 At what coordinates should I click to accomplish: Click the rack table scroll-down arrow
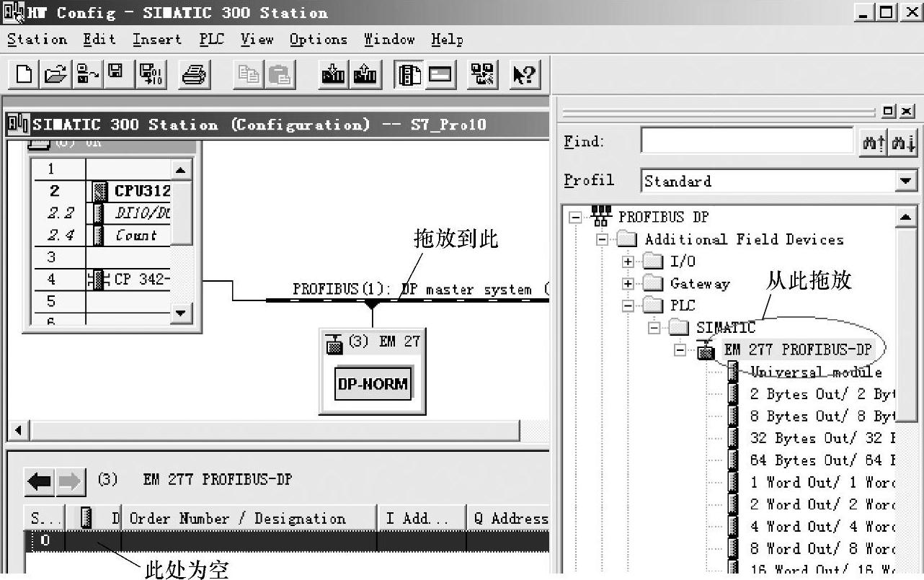coord(181,313)
